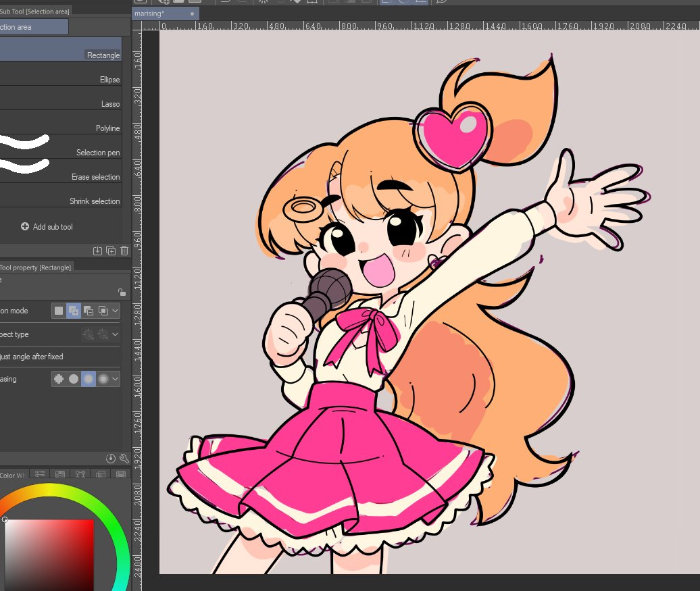Set selection mode to New selection
The width and height of the screenshot is (700, 591).
[x=59, y=311]
